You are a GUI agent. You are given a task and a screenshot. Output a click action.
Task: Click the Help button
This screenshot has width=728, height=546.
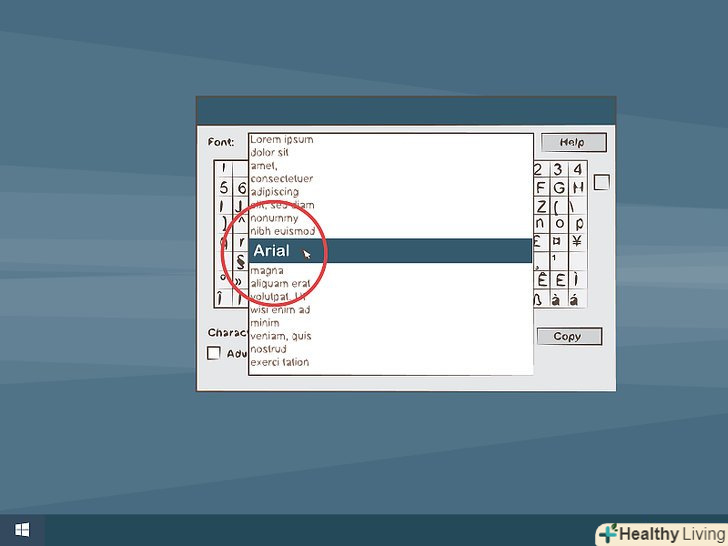tap(573, 143)
